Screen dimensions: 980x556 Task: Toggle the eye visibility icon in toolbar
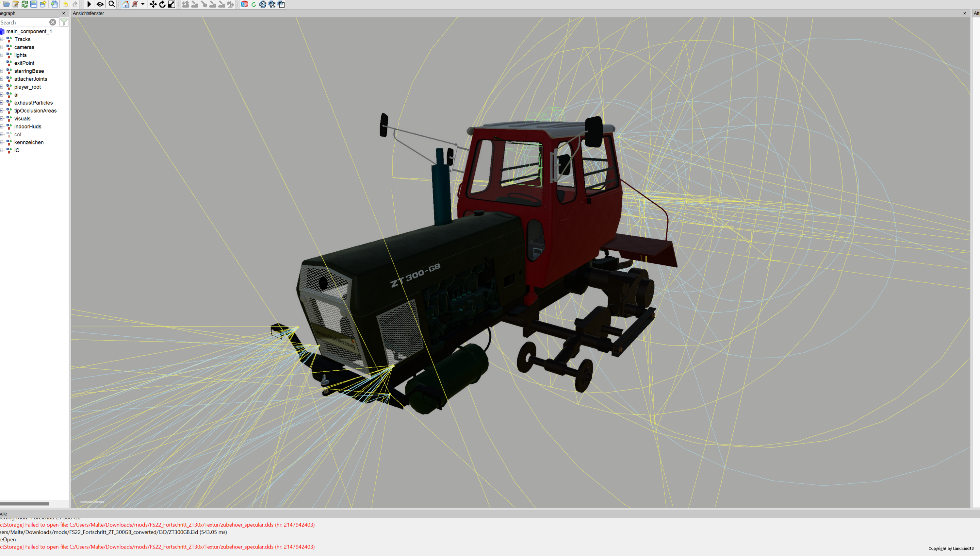click(100, 4)
